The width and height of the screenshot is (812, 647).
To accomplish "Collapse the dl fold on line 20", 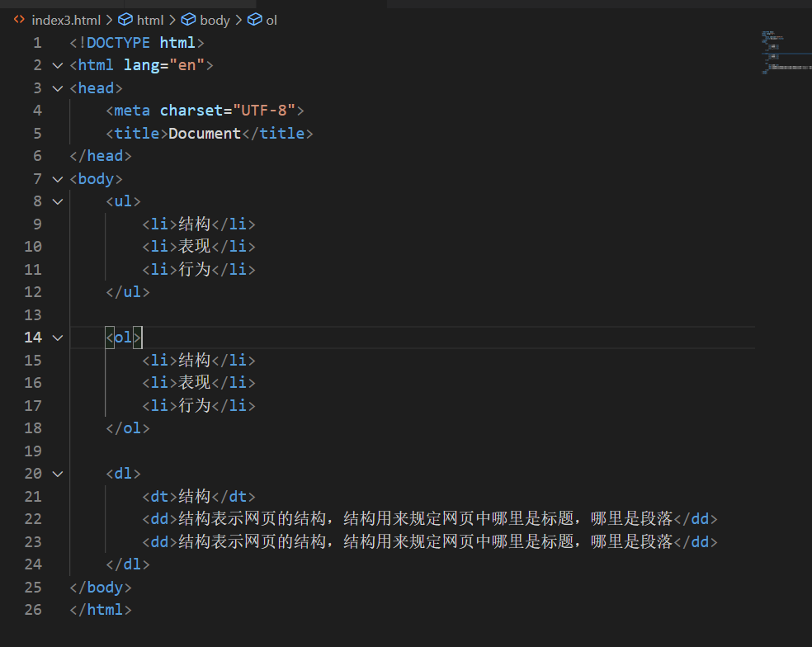I will pyautogui.click(x=58, y=474).
